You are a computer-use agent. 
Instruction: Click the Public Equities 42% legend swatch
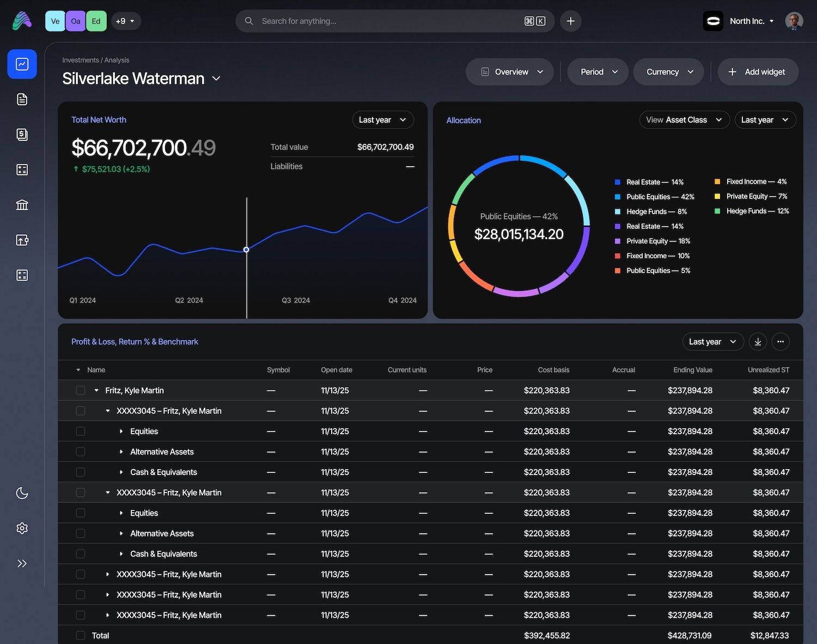[x=618, y=197]
